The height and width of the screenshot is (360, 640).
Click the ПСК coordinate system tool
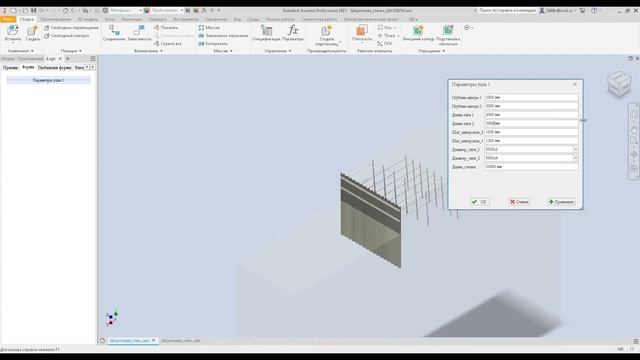[385, 43]
